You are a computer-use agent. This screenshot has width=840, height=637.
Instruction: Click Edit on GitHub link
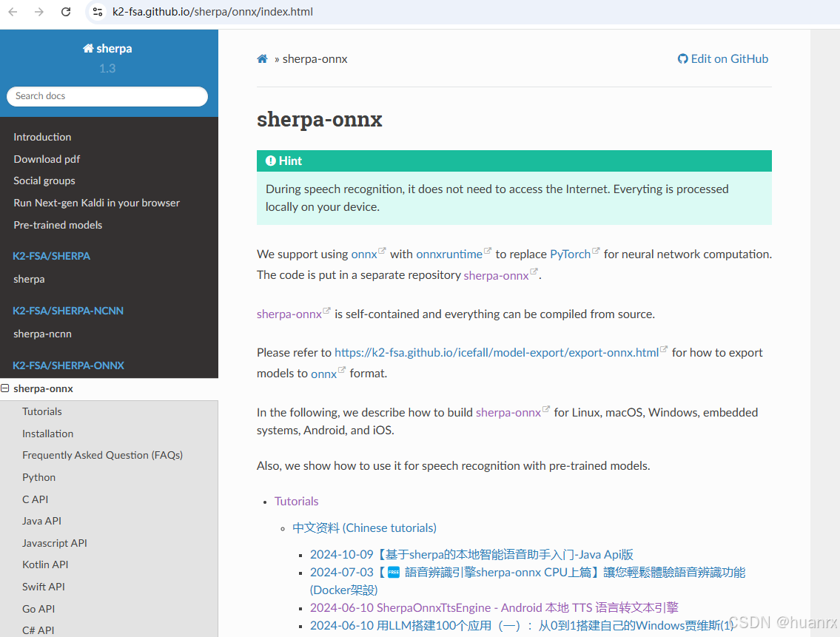pos(722,59)
